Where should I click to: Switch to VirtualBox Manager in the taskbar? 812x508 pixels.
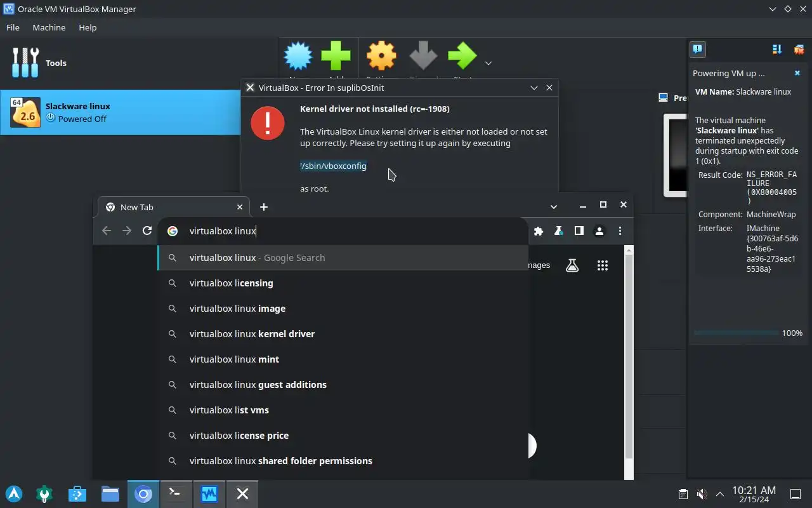tap(209, 493)
